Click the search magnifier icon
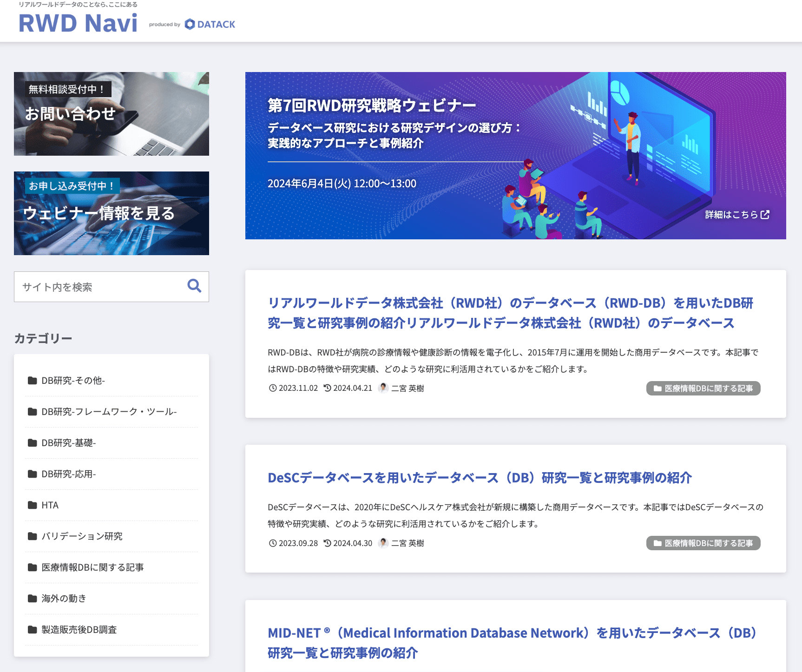The height and width of the screenshot is (672, 802). pos(194,286)
